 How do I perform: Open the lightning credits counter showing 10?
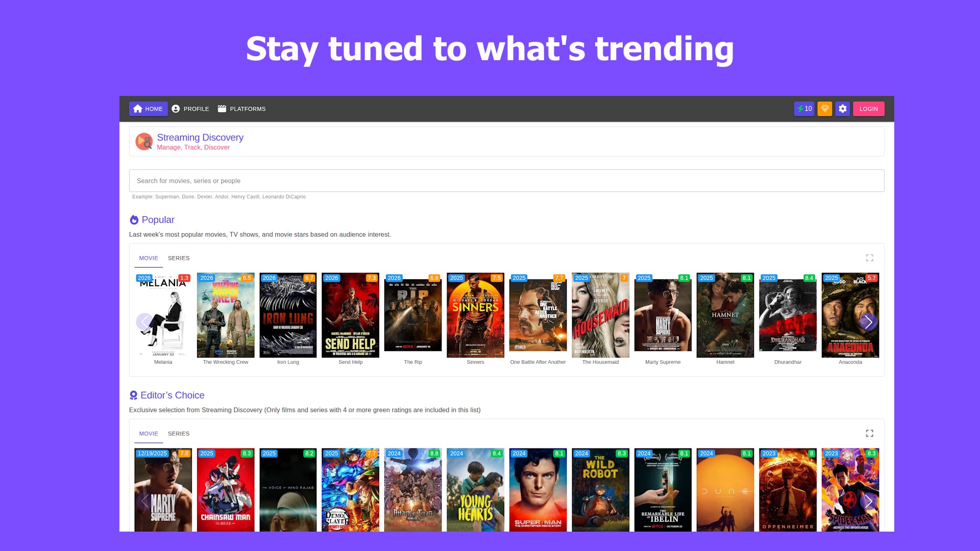coord(804,109)
